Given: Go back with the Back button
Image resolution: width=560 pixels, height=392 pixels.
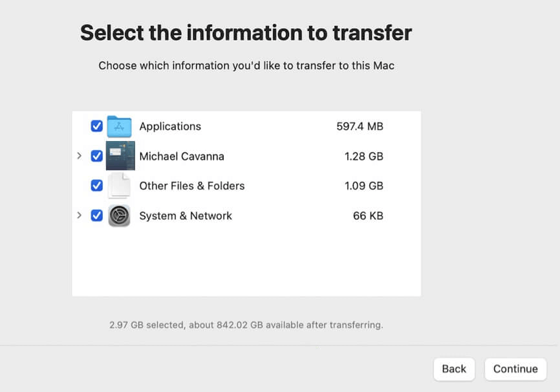Looking at the screenshot, I should (454, 369).
